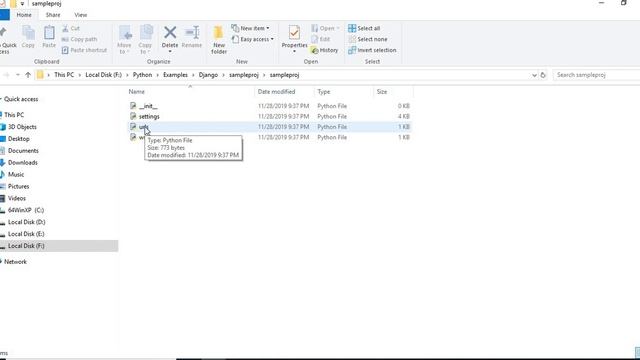The height and width of the screenshot is (360, 640).
Task: Open Videos in navigation pane
Action: (x=17, y=198)
